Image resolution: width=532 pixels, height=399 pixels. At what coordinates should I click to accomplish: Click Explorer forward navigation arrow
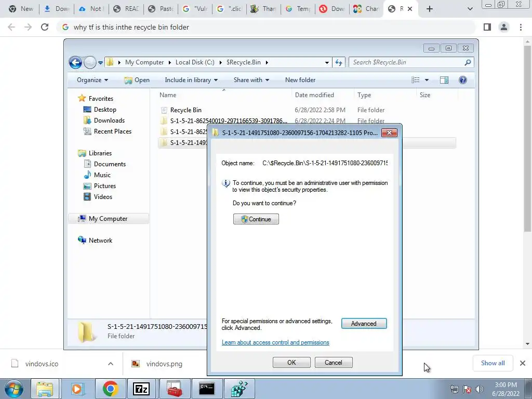pyautogui.click(x=89, y=62)
